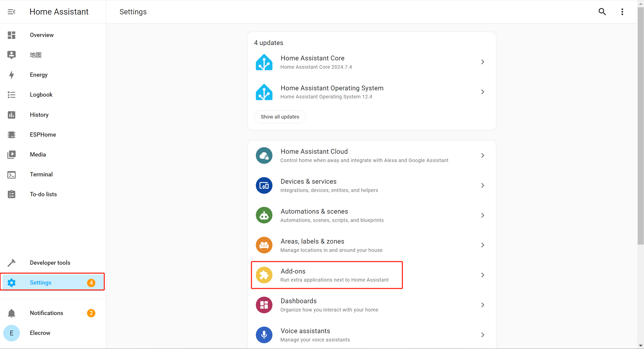Open Energy via the lightning bolt icon
This screenshot has height=349, width=644.
point(11,75)
